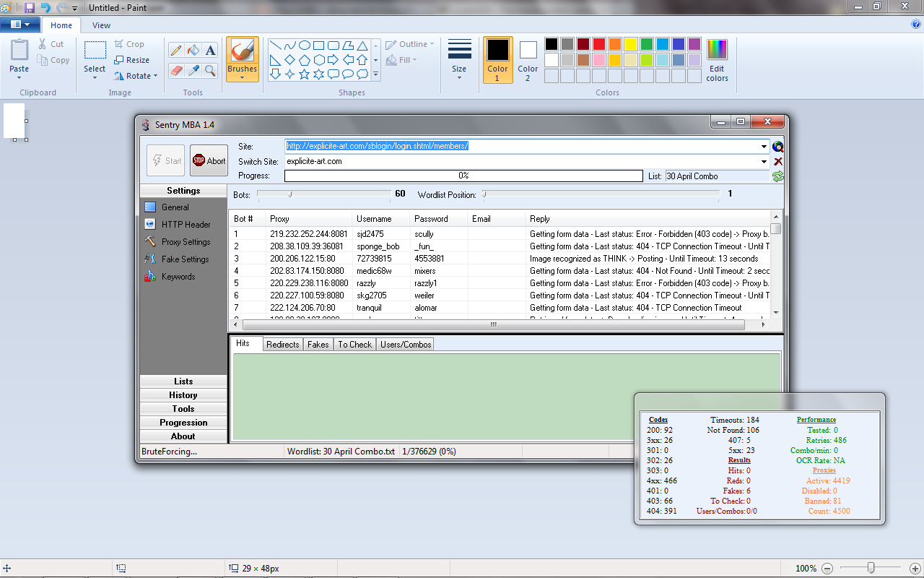Viewport: 924px width, 578px height.
Task: Click the Zoom out minus button
Action: (827, 568)
